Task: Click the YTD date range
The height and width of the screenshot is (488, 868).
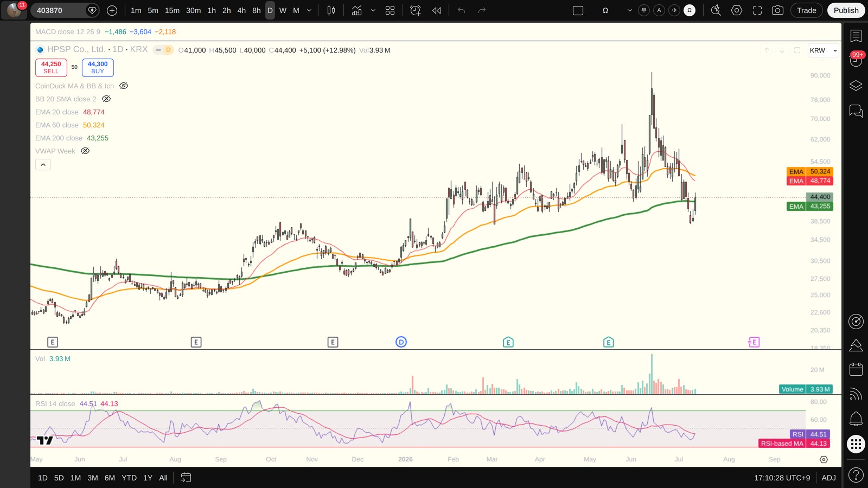Action: tap(129, 478)
